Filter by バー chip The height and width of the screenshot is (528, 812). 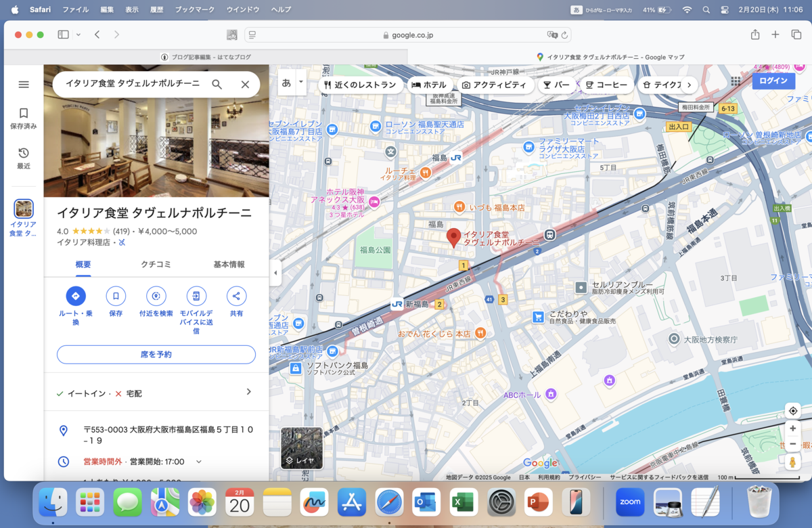[556, 85]
